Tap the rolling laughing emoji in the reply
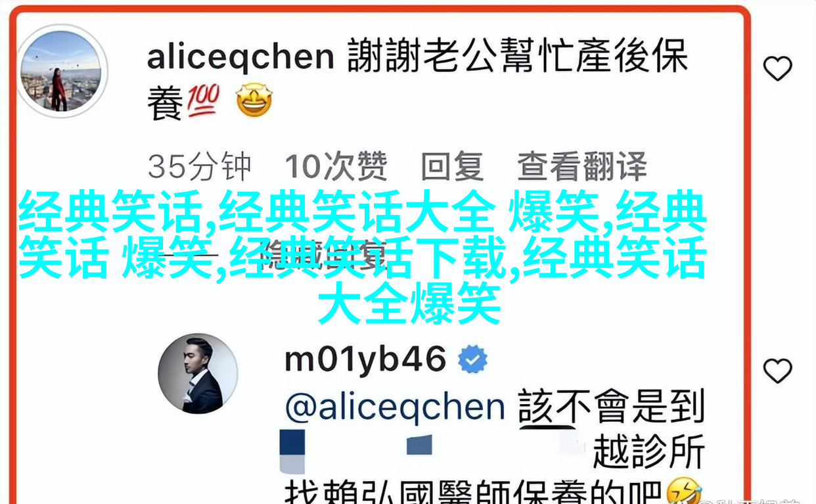This screenshot has width=816, height=504. [x=685, y=492]
